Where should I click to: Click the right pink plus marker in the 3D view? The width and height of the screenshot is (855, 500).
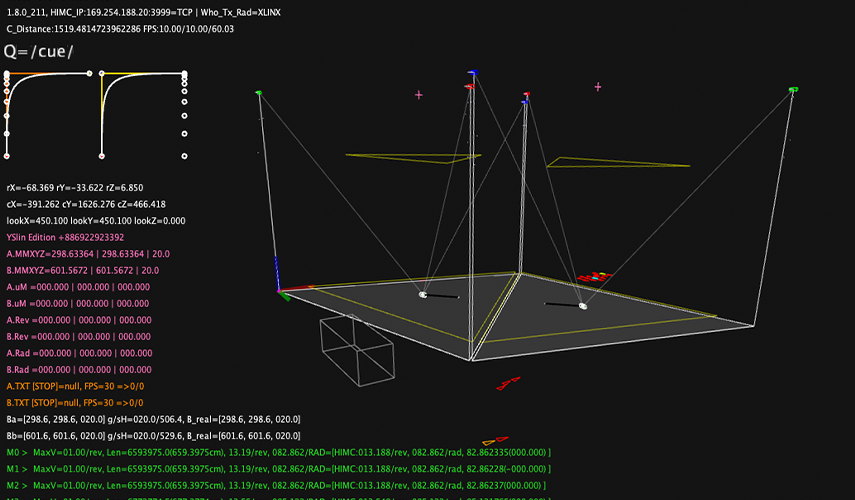point(598,87)
